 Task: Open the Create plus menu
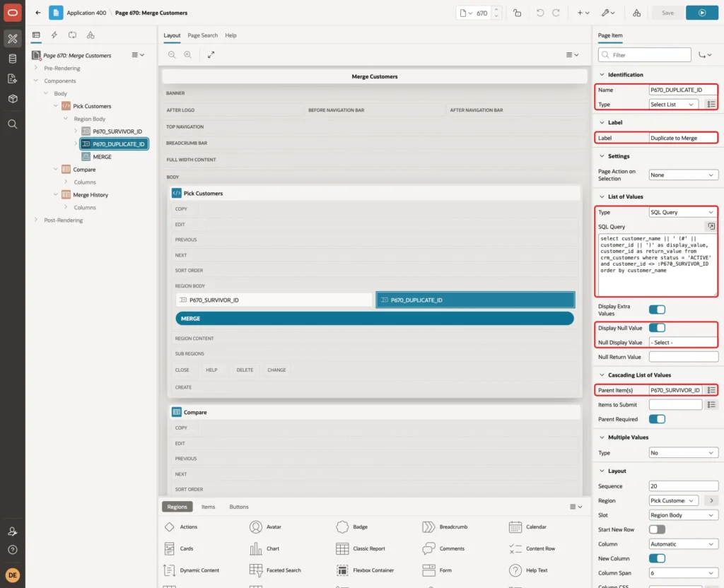[x=583, y=13]
